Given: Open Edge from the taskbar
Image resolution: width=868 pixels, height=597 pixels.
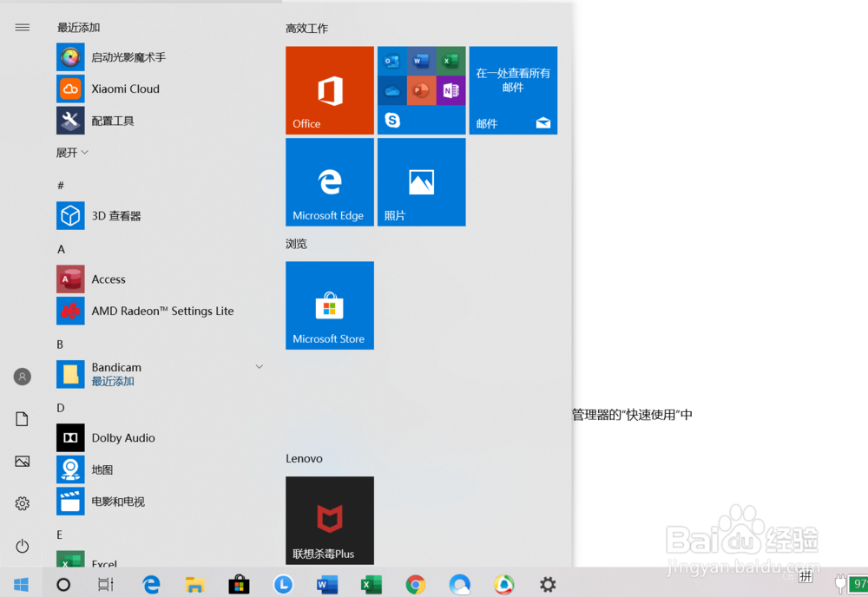Looking at the screenshot, I should [x=150, y=584].
